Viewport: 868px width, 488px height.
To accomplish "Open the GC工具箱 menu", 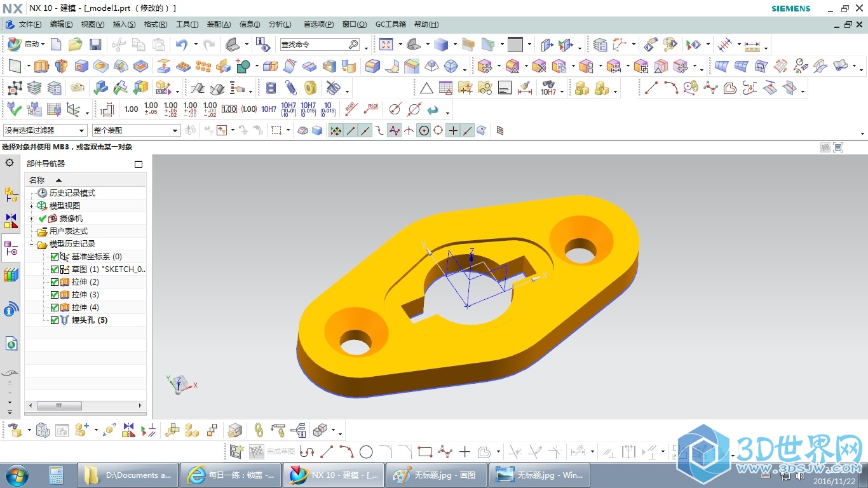I will [x=390, y=24].
